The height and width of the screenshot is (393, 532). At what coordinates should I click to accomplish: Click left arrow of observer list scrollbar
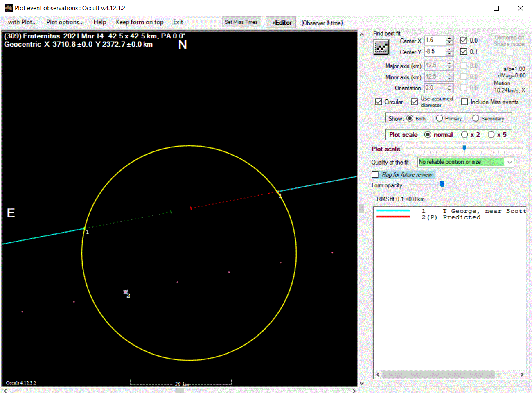(378, 375)
